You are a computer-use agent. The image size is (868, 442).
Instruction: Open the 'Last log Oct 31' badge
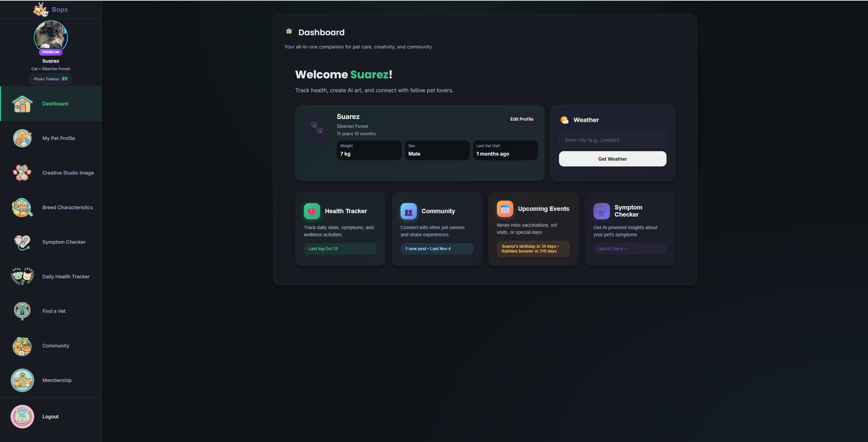(x=340, y=249)
